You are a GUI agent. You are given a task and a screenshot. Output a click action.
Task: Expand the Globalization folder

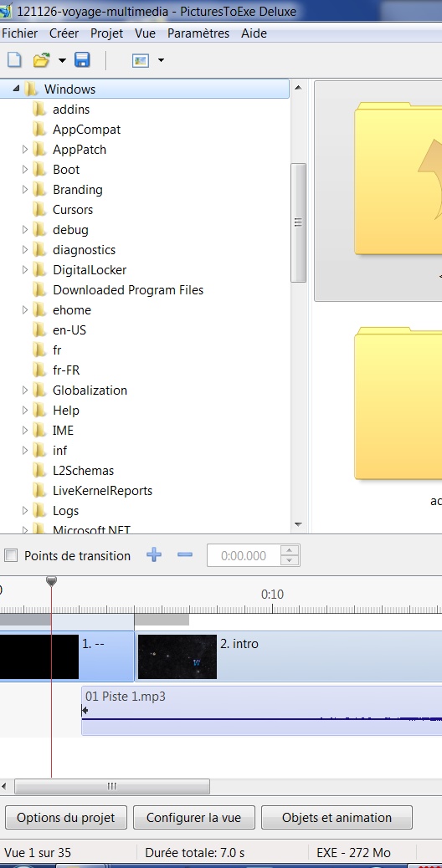click(x=24, y=391)
